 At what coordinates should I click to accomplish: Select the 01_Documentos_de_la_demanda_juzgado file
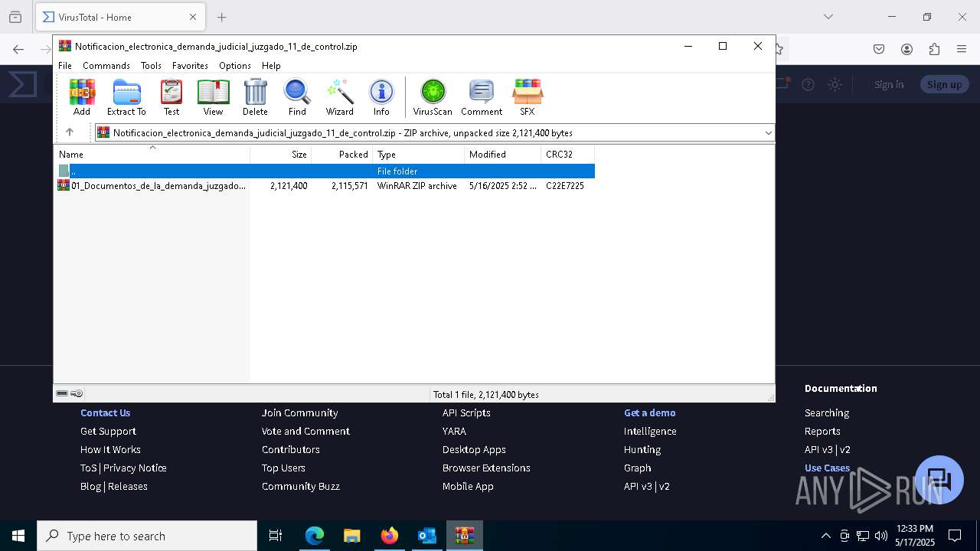coord(325,185)
